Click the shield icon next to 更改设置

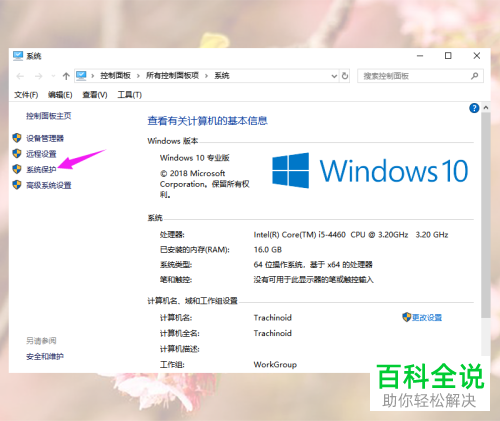[x=406, y=317]
